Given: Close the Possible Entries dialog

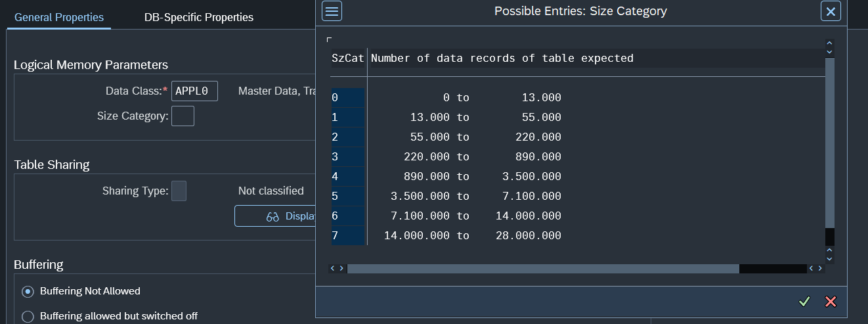Looking at the screenshot, I should pyautogui.click(x=831, y=11).
